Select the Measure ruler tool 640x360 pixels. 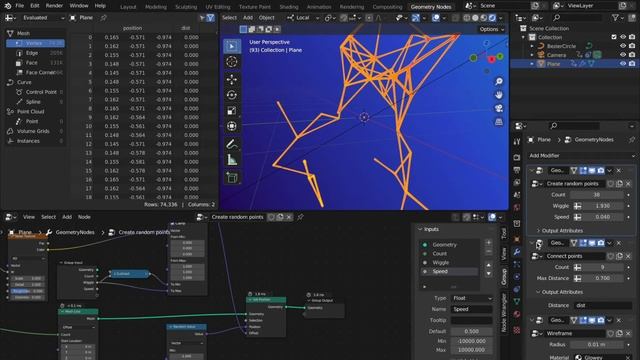(x=232, y=160)
